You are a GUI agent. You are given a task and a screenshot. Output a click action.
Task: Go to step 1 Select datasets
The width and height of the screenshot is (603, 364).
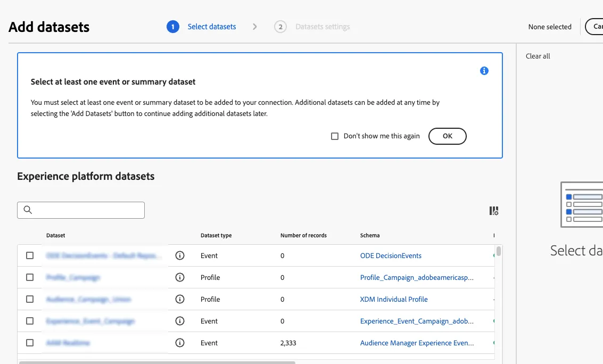[x=201, y=27]
